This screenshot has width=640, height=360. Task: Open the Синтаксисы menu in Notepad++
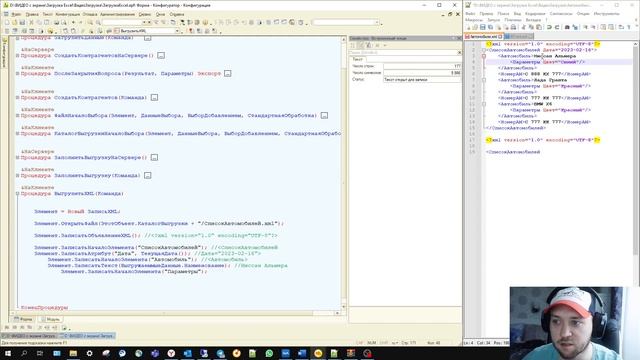pos(561,14)
